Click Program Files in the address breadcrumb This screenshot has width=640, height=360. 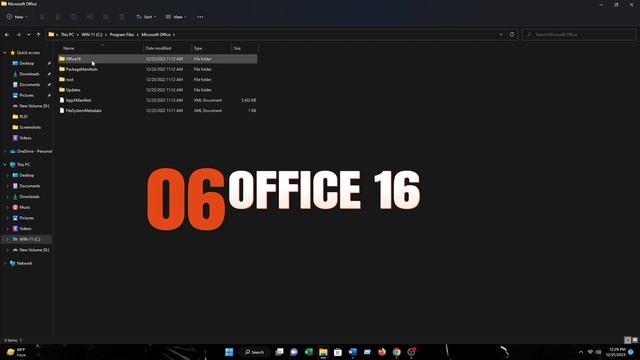click(x=122, y=35)
